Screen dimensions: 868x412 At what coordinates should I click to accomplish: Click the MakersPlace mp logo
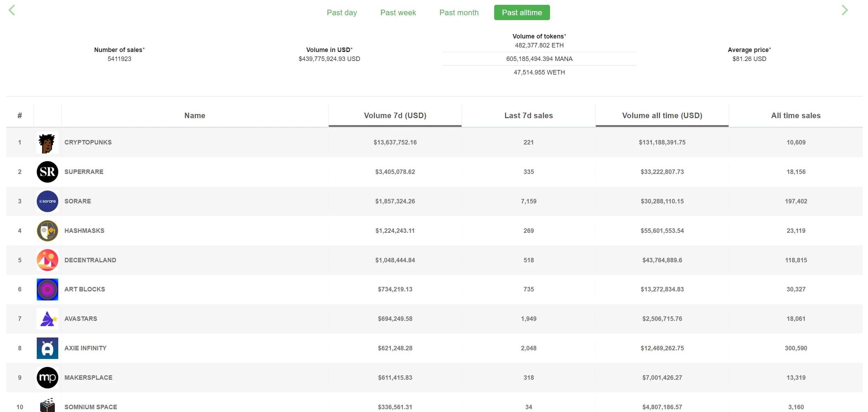[47, 378]
